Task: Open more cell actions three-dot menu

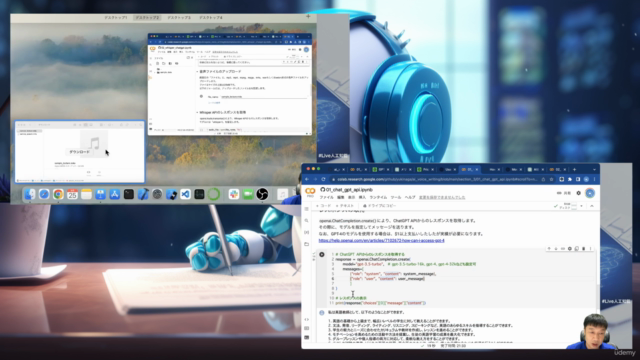Action: coord(590,249)
